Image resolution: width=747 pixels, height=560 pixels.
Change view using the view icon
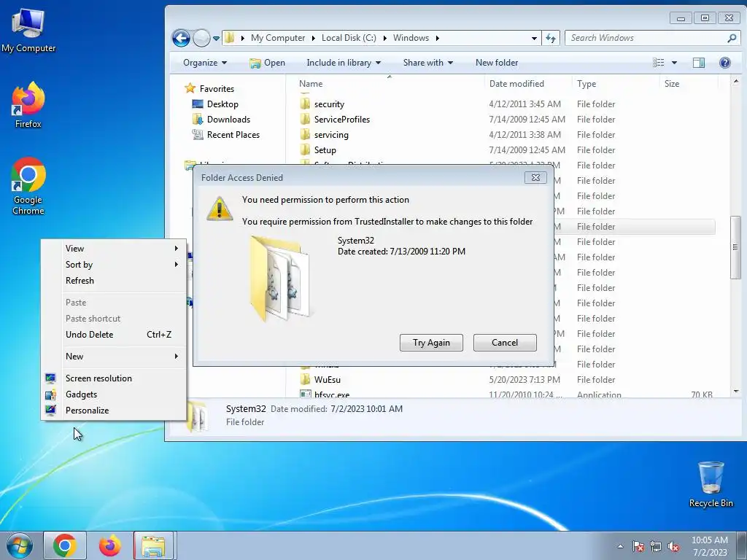click(x=659, y=63)
